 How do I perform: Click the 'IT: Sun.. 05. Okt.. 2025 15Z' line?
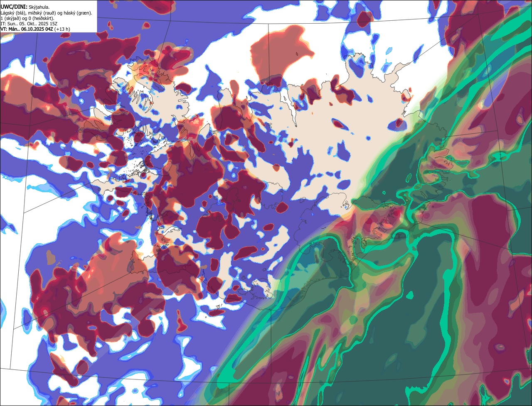[29, 24]
